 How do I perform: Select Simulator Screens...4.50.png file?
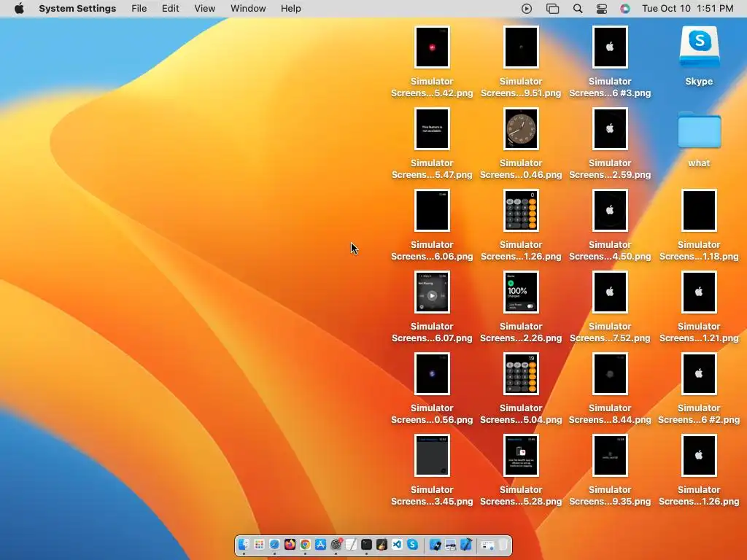(610, 210)
